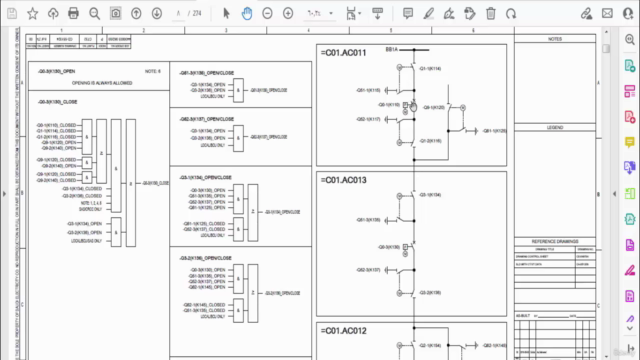Add a sticky note comment
The height and width of the screenshot is (360, 640).
tap(408, 13)
